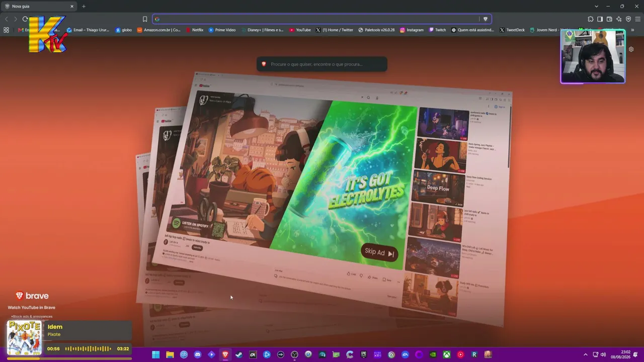Screen dimensions: 644x362
Task: Click the Pixote album cover thumbnail
Action: (x=24, y=338)
